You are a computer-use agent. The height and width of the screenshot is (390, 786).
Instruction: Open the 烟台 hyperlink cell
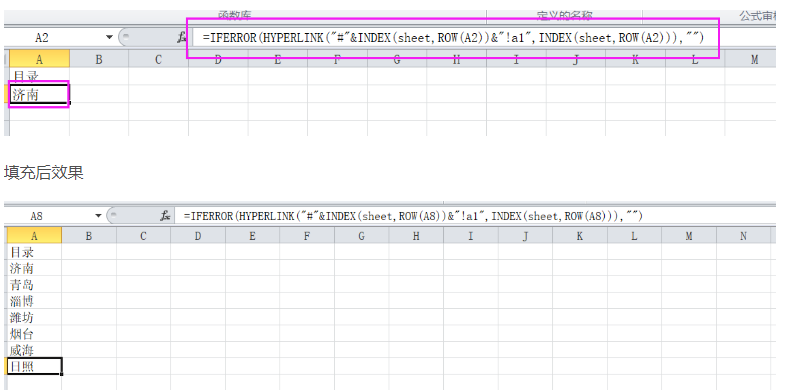point(34,334)
